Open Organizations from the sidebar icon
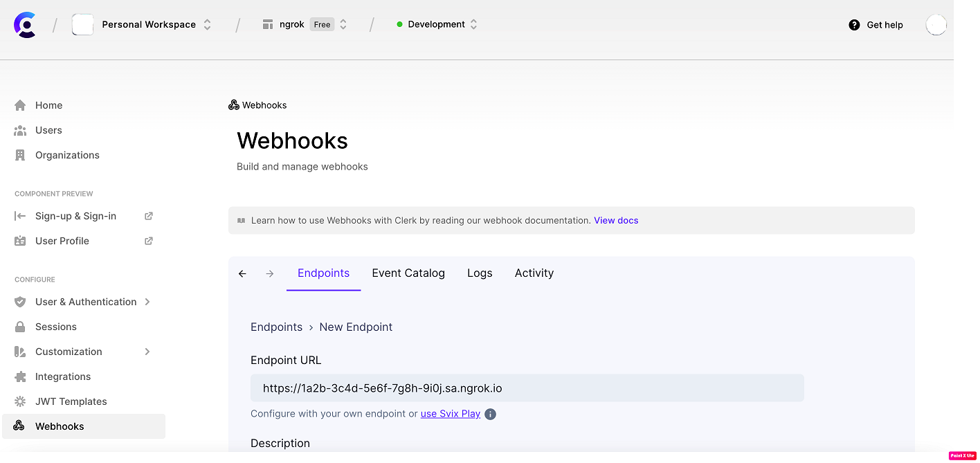The height and width of the screenshot is (463, 980). click(21, 154)
